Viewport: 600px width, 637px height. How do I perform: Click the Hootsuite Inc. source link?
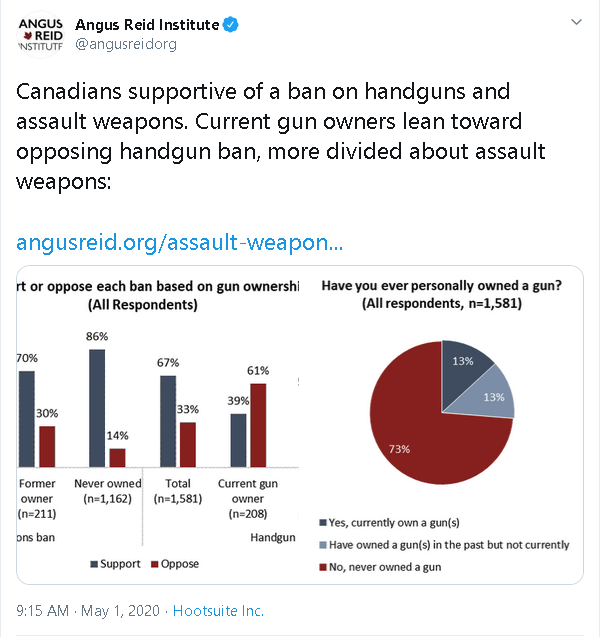pos(218,610)
